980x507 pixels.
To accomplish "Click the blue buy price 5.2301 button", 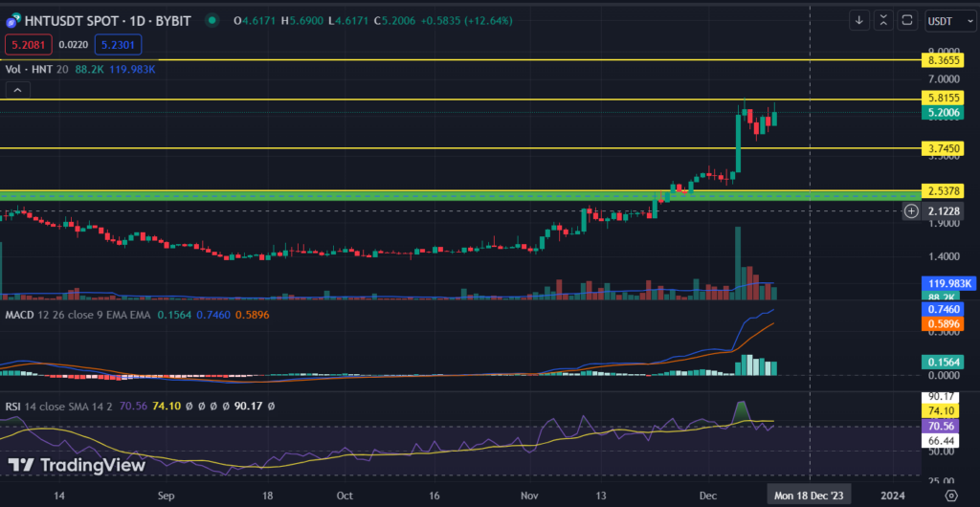I will pyautogui.click(x=119, y=45).
